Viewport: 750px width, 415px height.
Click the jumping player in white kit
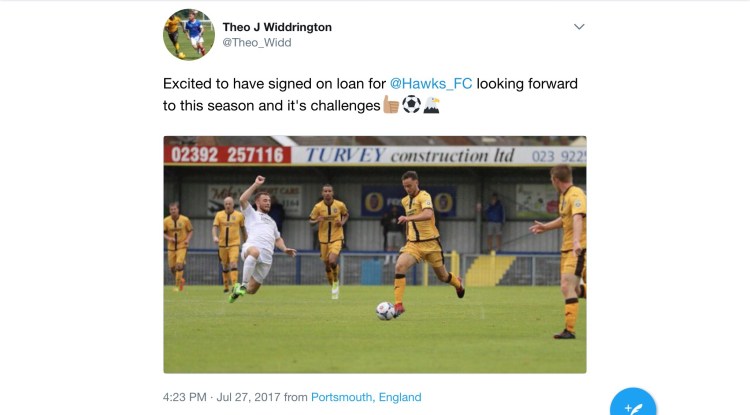[261, 239]
